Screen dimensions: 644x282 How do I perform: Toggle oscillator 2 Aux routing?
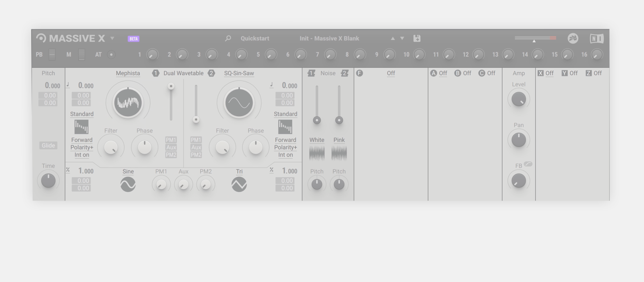click(196, 147)
